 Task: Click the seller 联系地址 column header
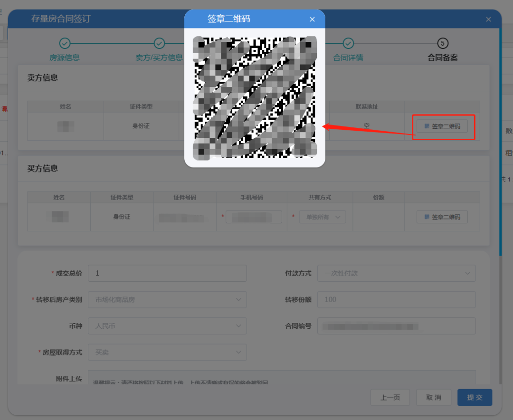[367, 107]
